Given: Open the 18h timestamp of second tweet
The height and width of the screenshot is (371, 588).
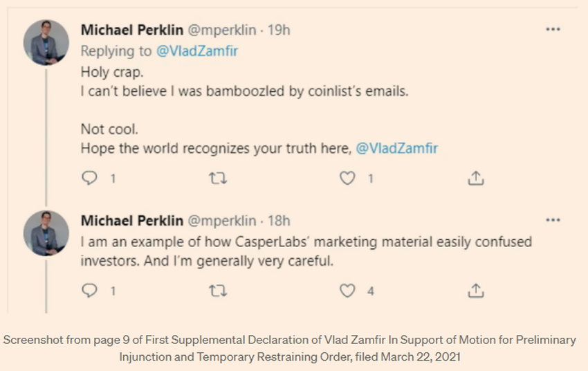Looking at the screenshot, I should (279, 221).
